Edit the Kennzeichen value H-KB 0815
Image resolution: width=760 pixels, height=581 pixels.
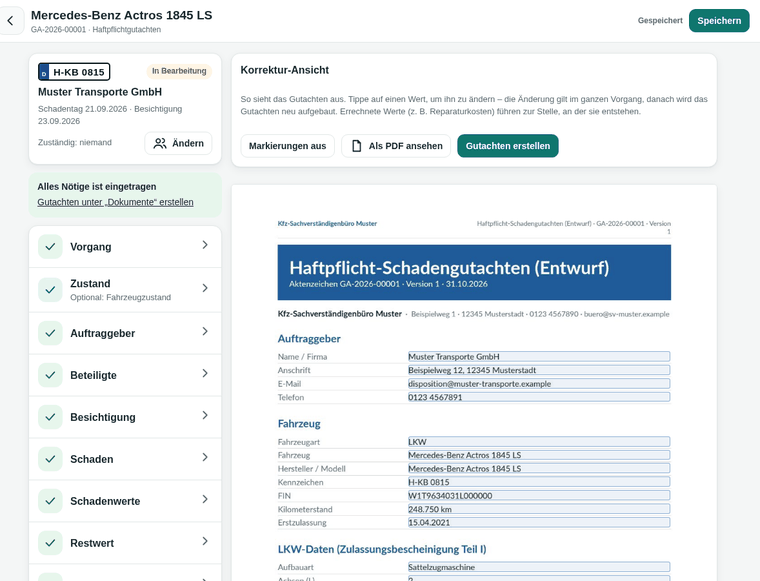(539, 482)
